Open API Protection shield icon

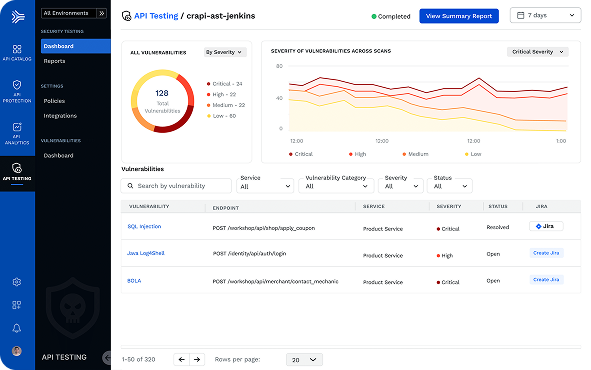click(17, 91)
